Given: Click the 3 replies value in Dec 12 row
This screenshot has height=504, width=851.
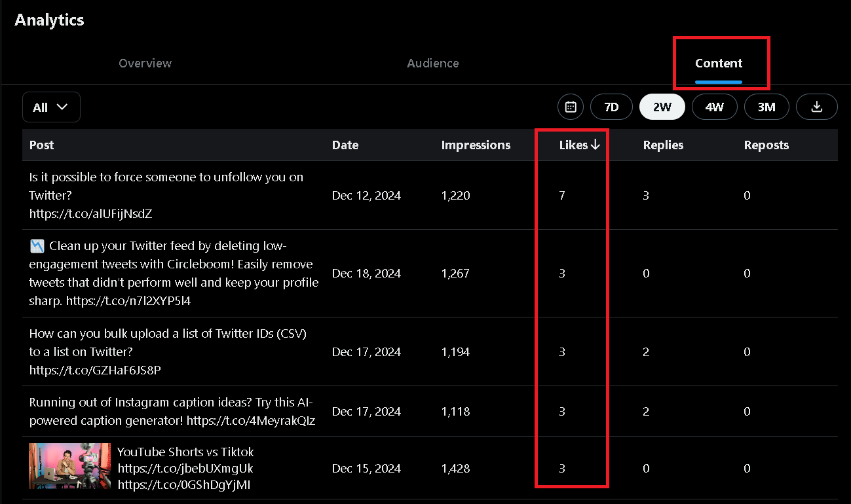Looking at the screenshot, I should (646, 196).
